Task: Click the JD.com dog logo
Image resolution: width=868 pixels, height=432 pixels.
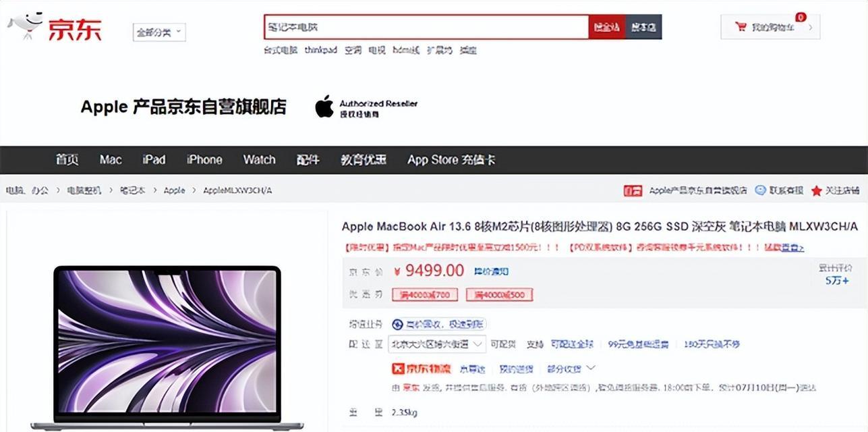Action: tap(26, 24)
